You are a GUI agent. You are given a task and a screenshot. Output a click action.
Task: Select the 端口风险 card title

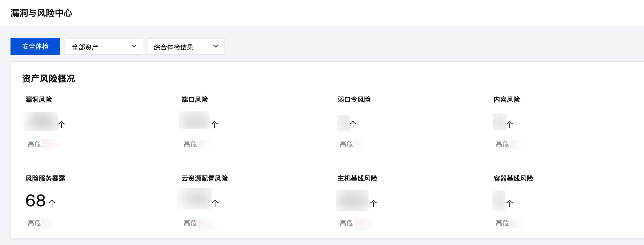click(x=195, y=100)
